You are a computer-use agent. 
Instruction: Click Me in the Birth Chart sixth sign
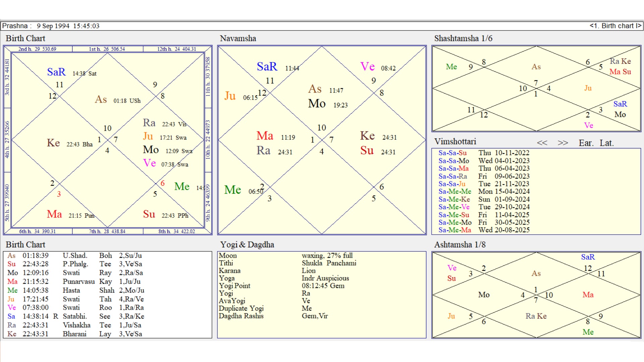coord(182,187)
